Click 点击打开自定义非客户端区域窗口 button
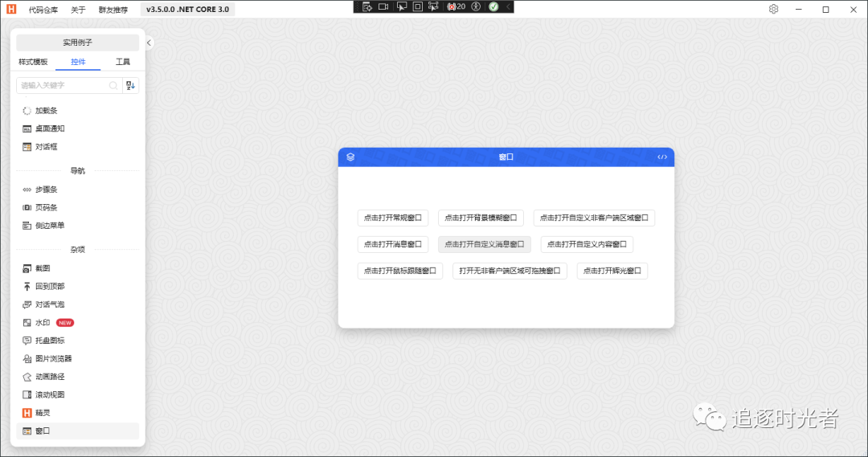 click(594, 218)
